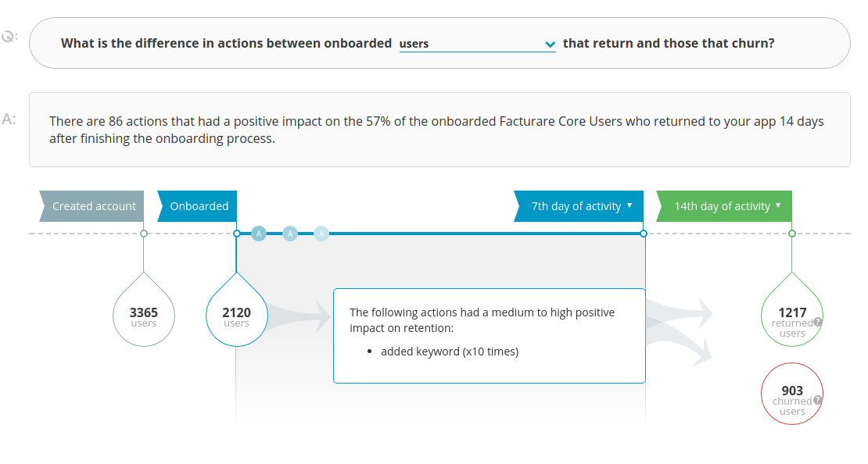Click the 1217 returned users droplet
The height and width of the screenshot is (464, 868).
(x=792, y=312)
